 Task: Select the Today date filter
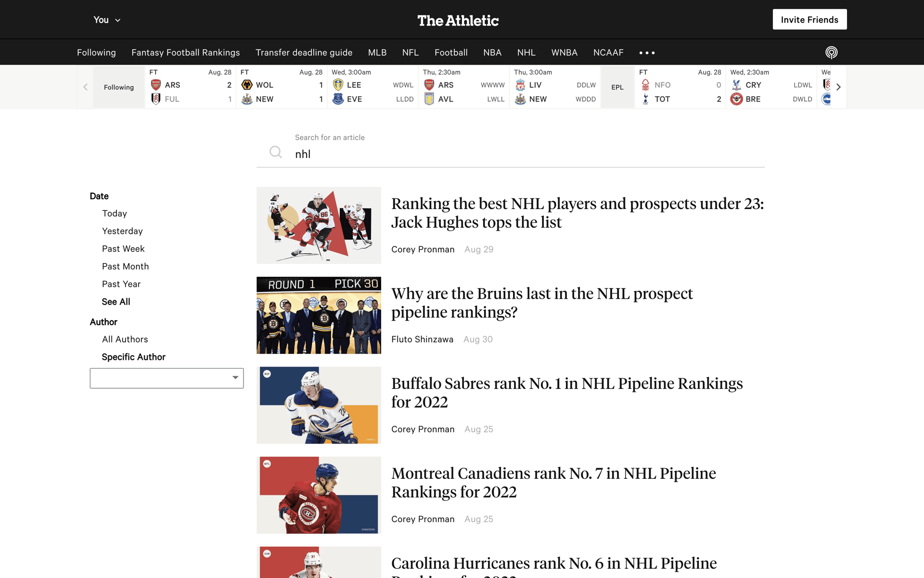115,213
